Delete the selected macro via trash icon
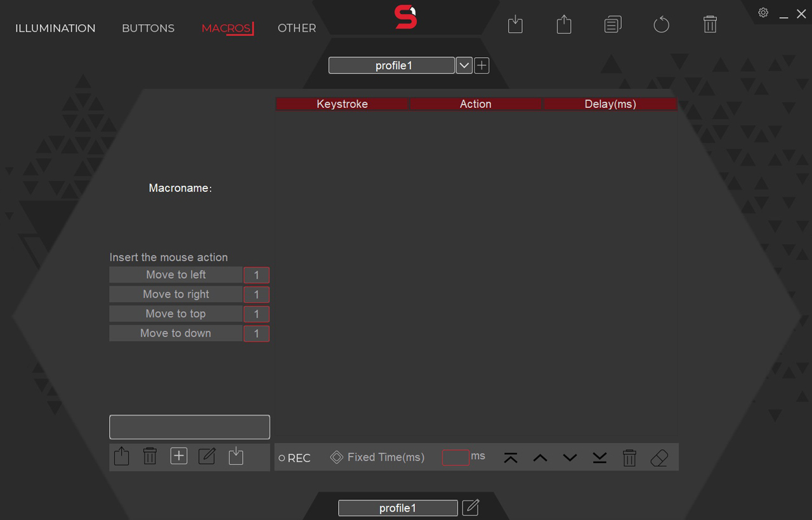The height and width of the screenshot is (520, 812). click(x=150, y=456)
